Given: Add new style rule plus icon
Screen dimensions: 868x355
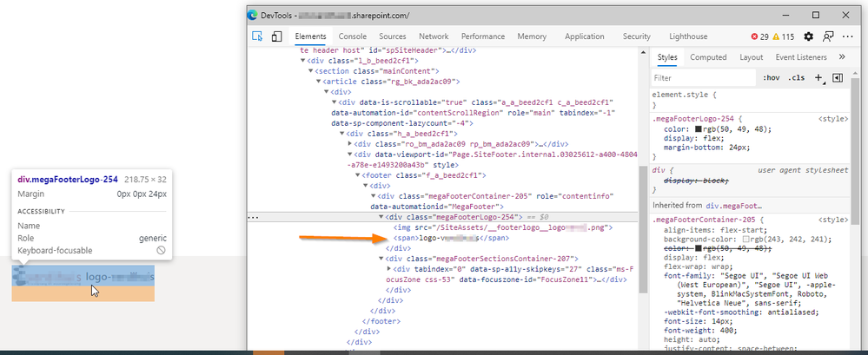Looking at the screenshot, I should (818, 78).
